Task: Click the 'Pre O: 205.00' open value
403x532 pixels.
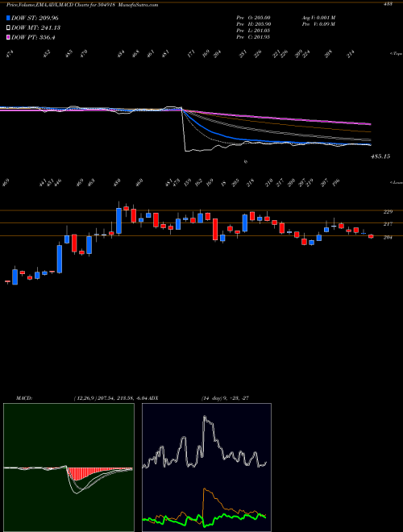Action: point(253,18)
